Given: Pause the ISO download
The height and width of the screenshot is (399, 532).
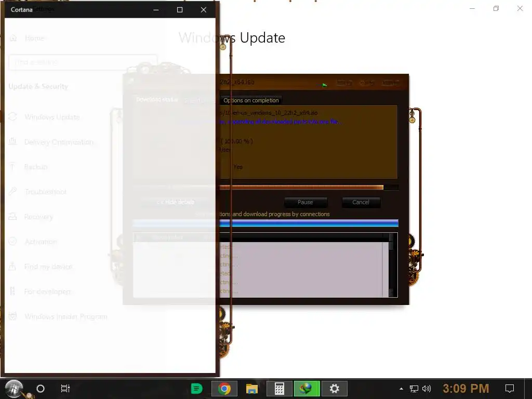Looking at the screenshot, I should tap(305, 202).
